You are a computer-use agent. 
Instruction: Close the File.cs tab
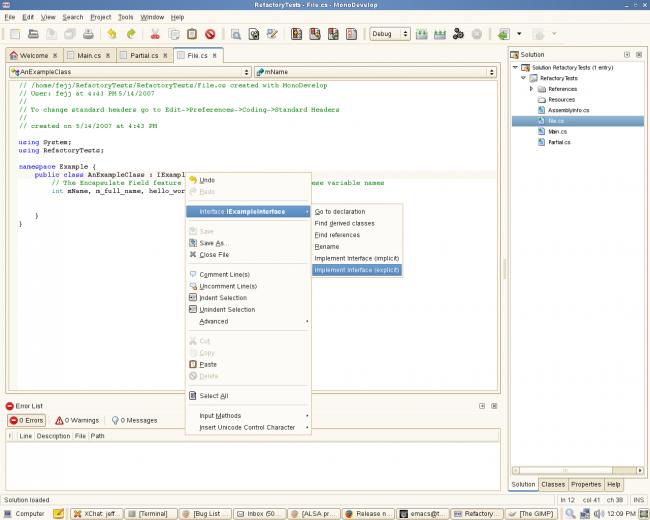click(x=215, y=56)
